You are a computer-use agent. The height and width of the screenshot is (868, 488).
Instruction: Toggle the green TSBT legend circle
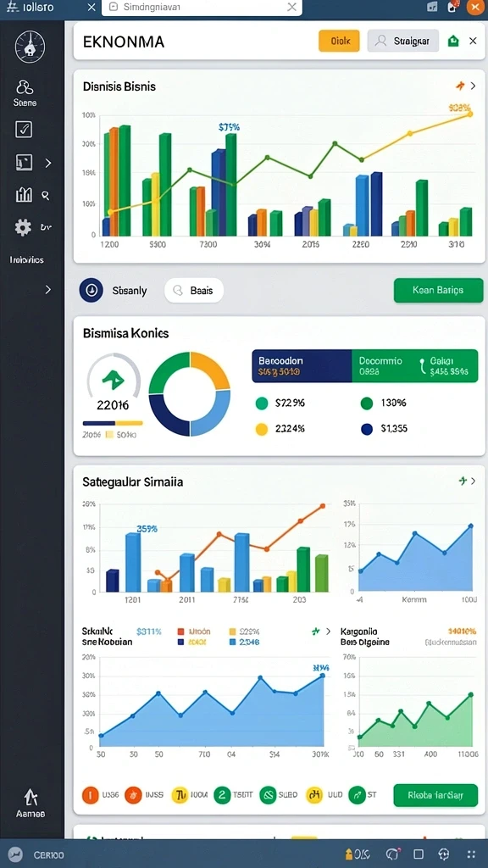(222, 795)
